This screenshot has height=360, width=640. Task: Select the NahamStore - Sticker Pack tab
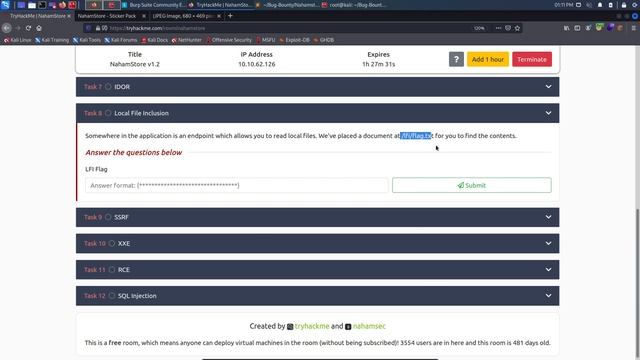point(107,16)
